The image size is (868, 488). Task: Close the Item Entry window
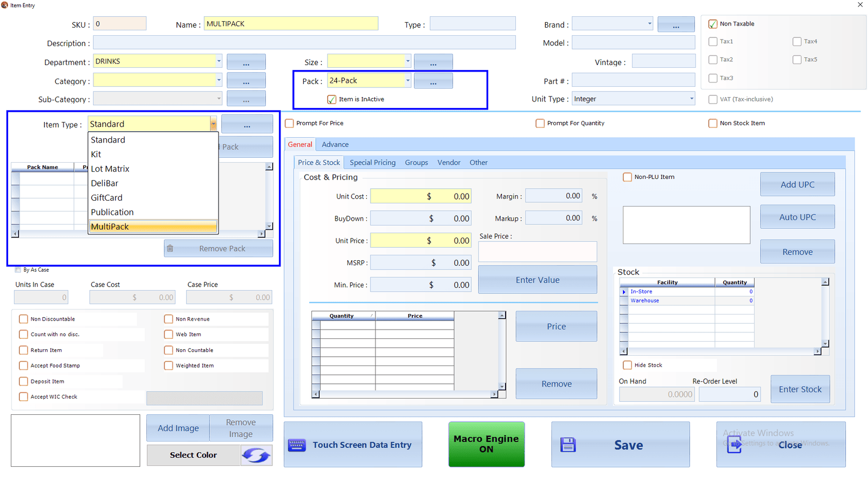click(x=860, y=5)
